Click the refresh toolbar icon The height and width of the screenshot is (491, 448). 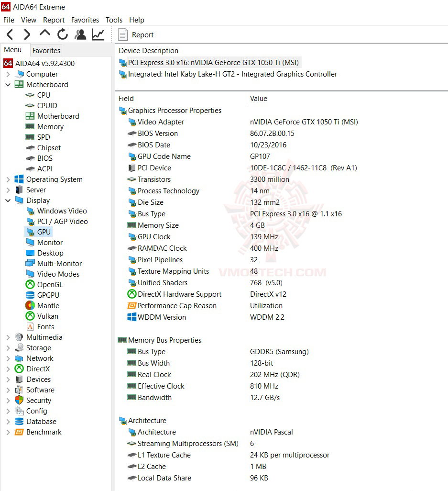(x=62, y=34)
